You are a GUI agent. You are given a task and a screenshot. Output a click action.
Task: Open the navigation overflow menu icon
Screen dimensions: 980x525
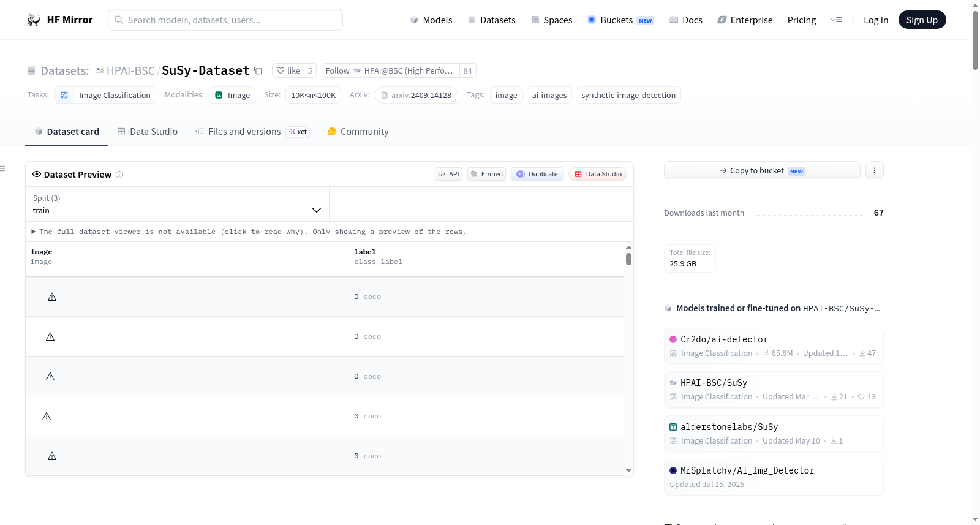pyautogui.click(x=836, y=20)
